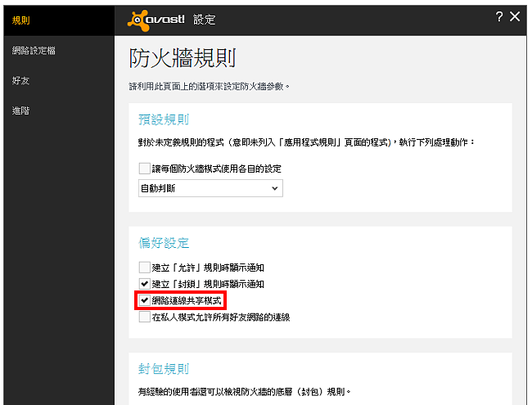Expand the 自動判斷 dropdown

210,188
